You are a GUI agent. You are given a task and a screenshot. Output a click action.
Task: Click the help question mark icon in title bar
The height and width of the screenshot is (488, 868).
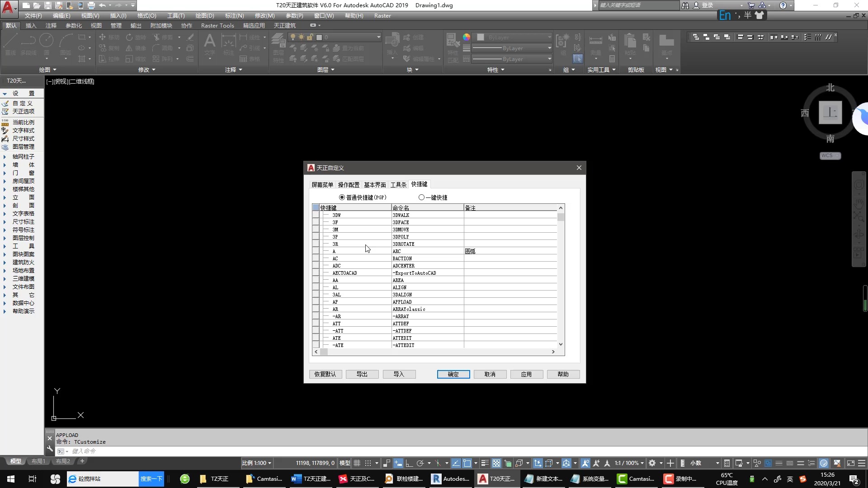click(783, 5)
